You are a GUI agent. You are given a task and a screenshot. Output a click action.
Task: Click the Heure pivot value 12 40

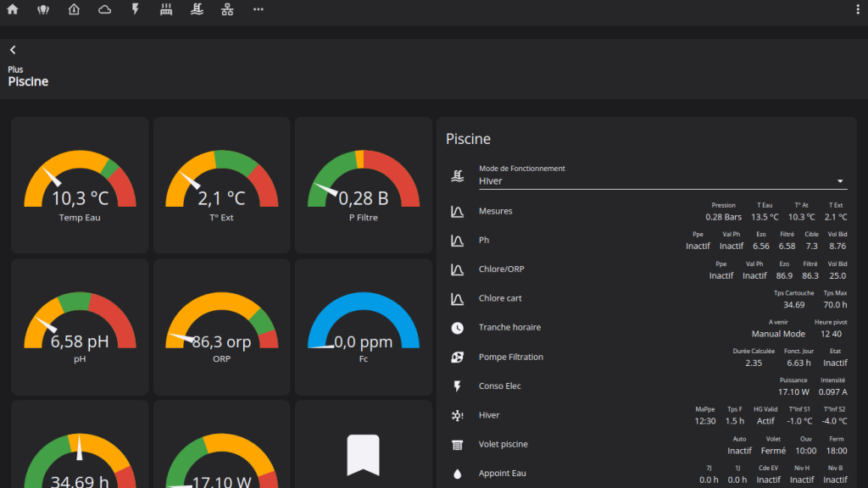[832, 334]
